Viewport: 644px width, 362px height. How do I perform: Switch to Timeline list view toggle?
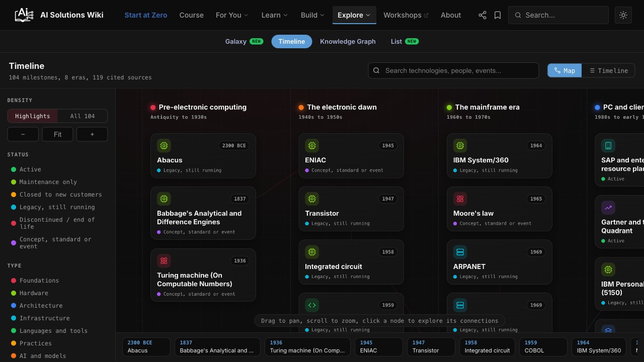tap(608, 70)
